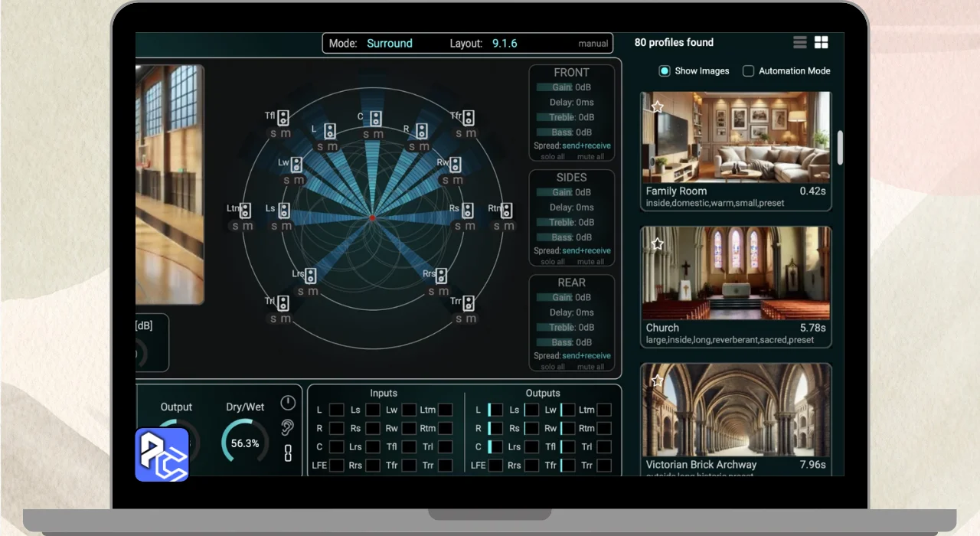Switch profile browser to list view
Image resolution: width=980 pixels, height=536 pixels.
click(x=800, y=43)
